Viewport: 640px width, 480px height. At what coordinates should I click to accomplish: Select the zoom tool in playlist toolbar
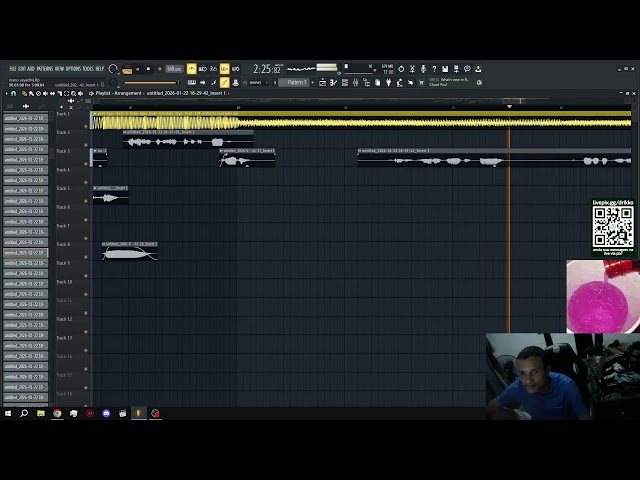click(73, 93)
